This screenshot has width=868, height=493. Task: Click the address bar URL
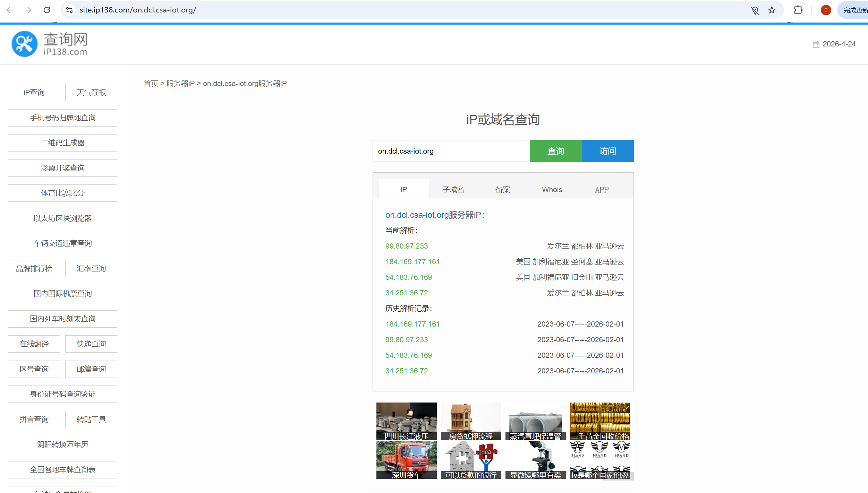(138, 10)
